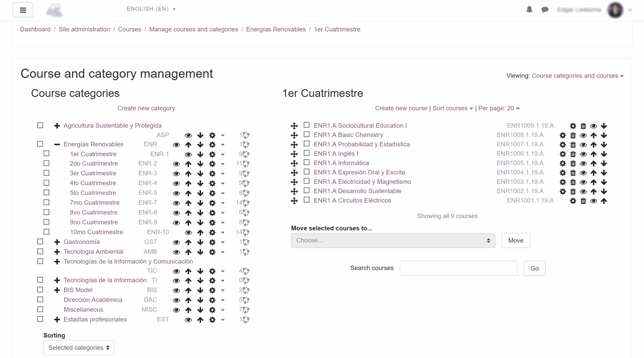Open the user avatar menu
This screenshot has height=358, width=644.
tap(615, 10)
